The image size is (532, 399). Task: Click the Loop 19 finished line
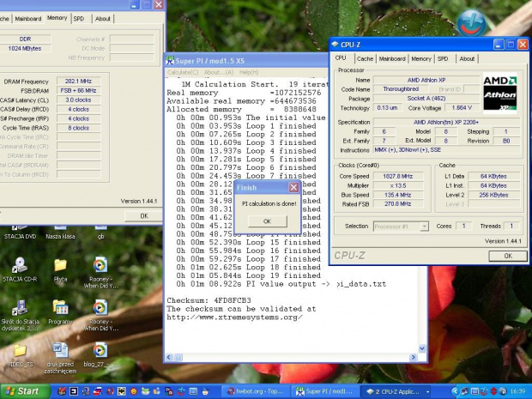[248, 275]
